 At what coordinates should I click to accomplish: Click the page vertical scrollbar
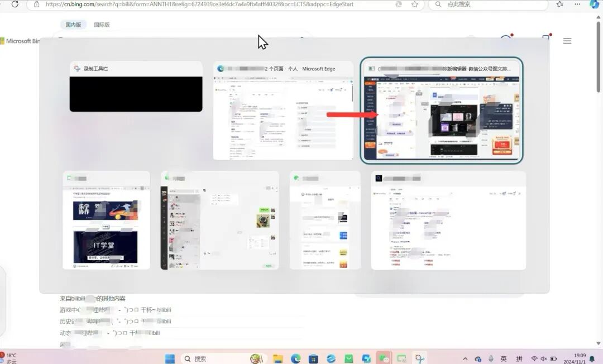(x=599, y=58)
